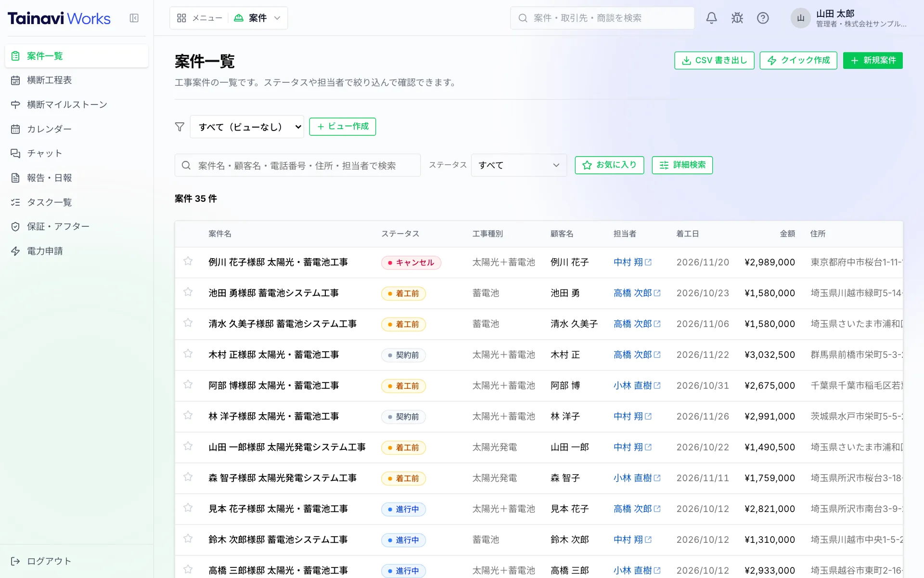
Task: Toggle star for 清水 久美子様邸 project
Action: click(x=188, y=323)
